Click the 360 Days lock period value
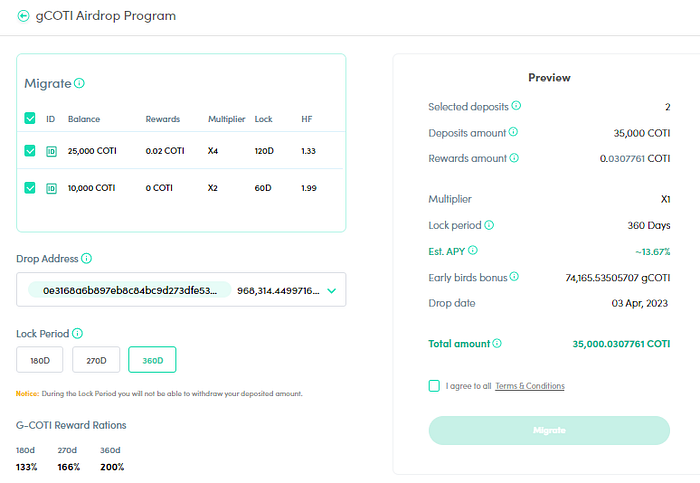The width and height of the screenshot is (700, 483). coord(649,225)
